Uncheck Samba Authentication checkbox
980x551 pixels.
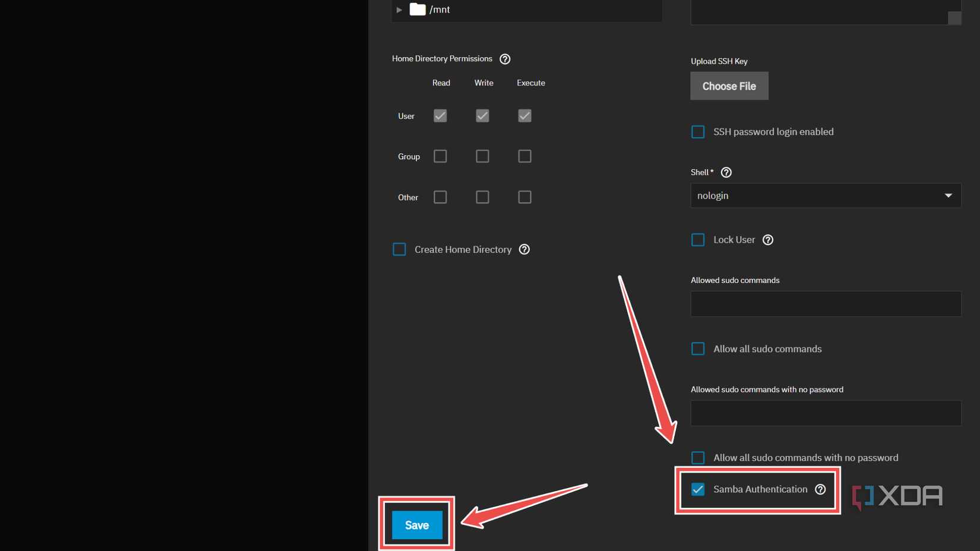698,489
